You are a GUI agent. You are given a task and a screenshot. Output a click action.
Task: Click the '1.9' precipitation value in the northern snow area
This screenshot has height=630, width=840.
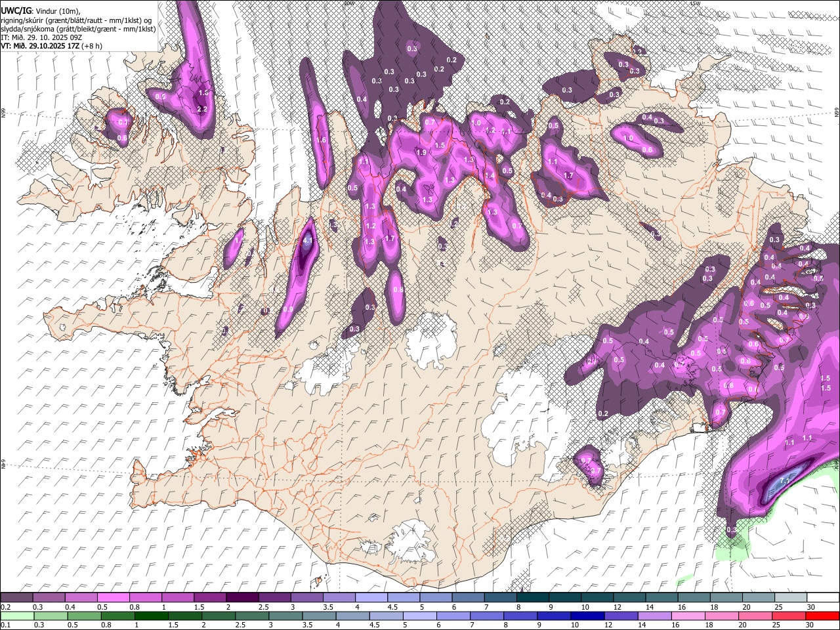pos(421,152)
